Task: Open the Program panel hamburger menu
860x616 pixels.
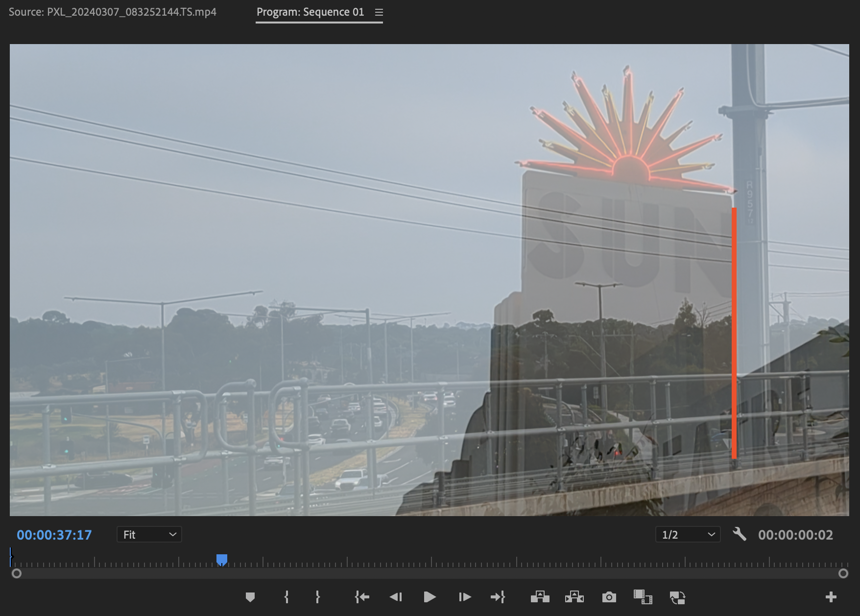Action: click(x=379, y=12)
